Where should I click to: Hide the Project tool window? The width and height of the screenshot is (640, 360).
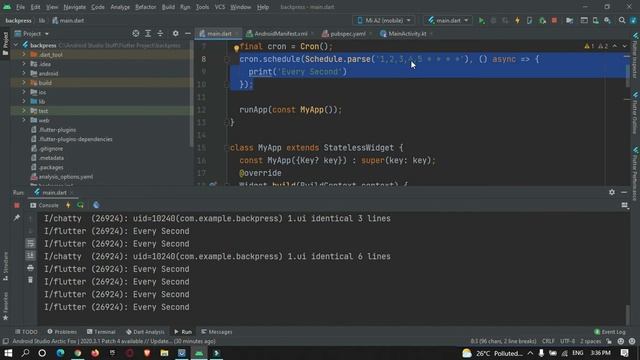[x=188, y=33]
